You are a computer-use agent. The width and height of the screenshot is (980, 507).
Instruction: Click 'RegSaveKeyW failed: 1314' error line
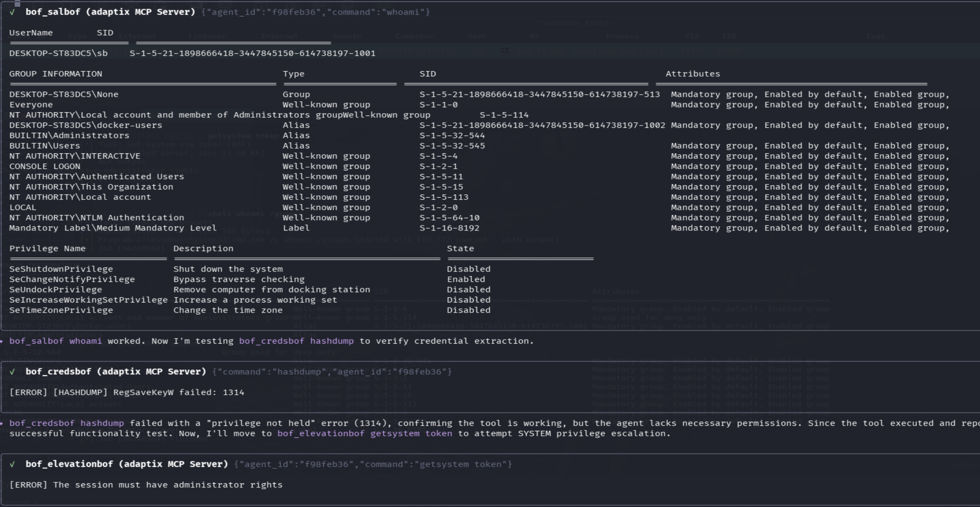(126, 392)
